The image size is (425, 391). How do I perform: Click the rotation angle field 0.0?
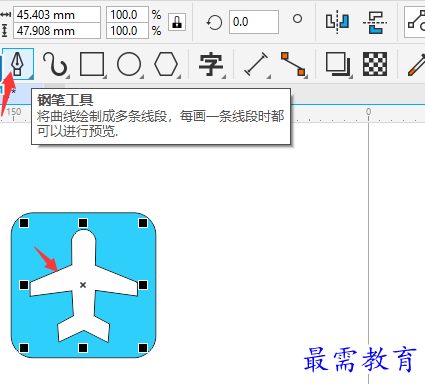(254, 22)
